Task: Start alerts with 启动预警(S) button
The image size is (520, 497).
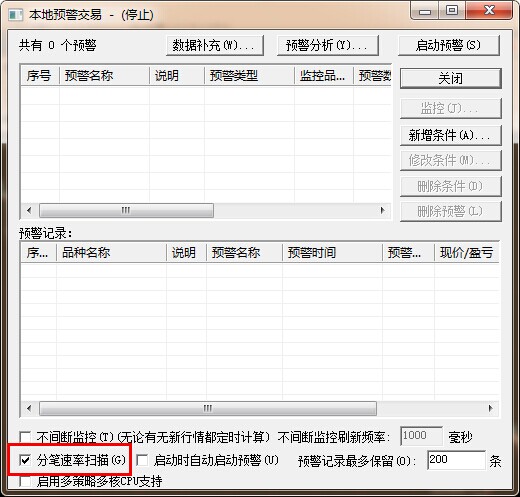Action: coord(449,45)
